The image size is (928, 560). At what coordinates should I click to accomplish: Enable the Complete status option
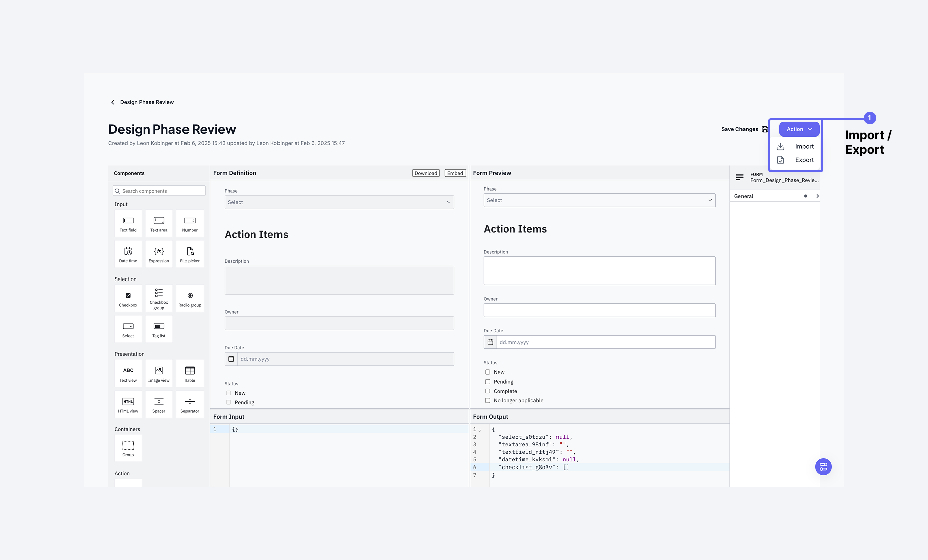pos(487,391)
